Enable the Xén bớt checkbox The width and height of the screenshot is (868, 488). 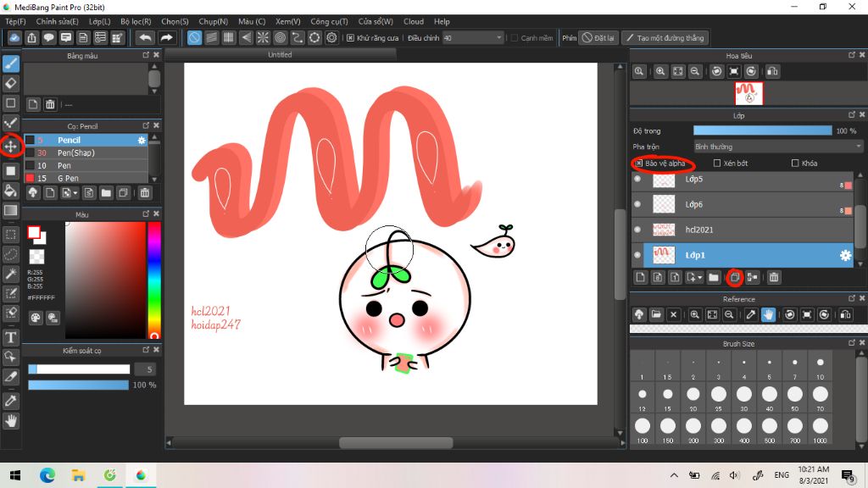[x=717, y=164]
